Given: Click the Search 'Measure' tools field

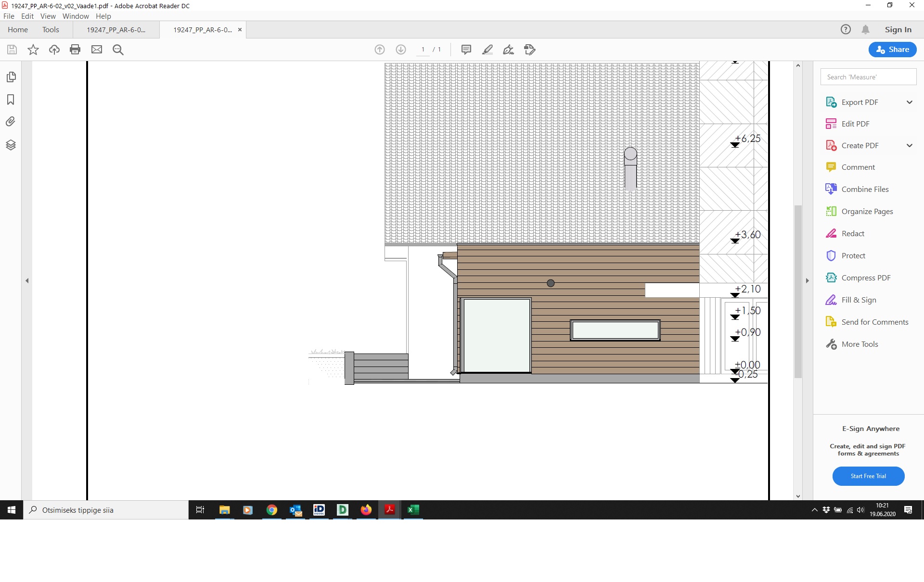Looking at the screenshot, I should tap(868, 77).
